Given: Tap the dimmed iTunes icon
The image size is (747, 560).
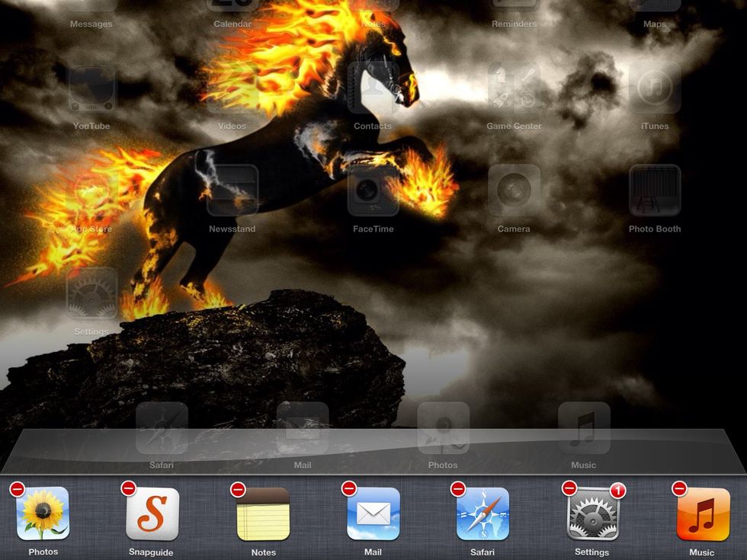Looking at the screenshot, I should (655, 88).
